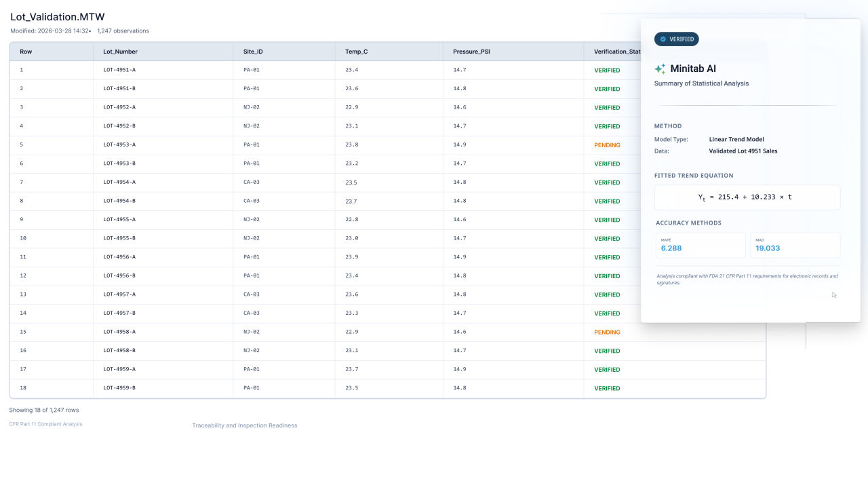Sort by the Temp_C column header
This screenshot has width=868, height=479.
357,51
